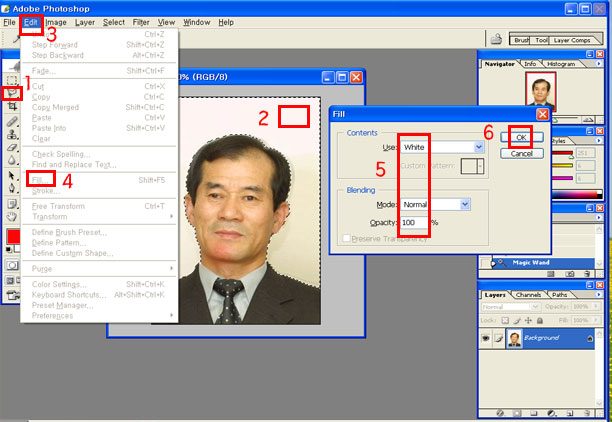
Task: Click create new document from state icon
Action: (x=551, y=274)
